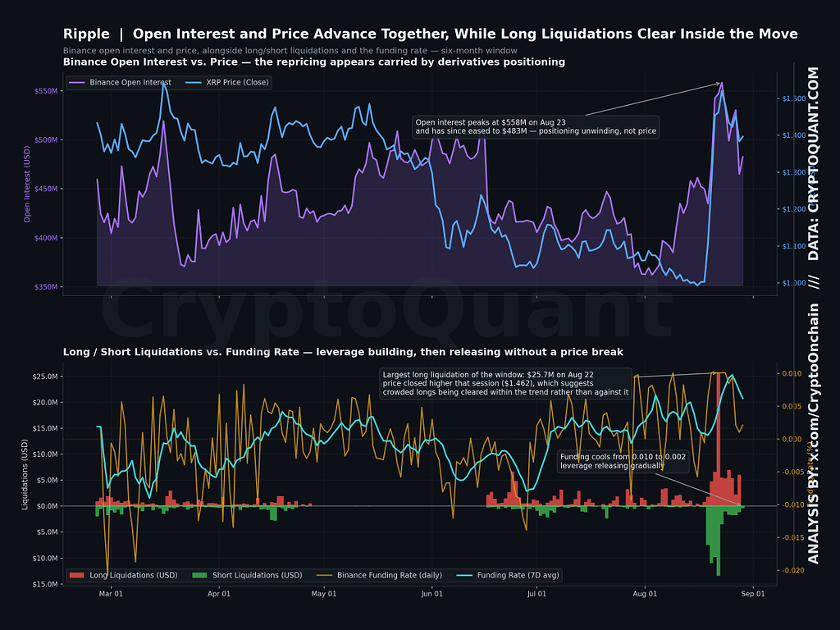This screenshot has height=630, width=840.
Task: Click the -0.015 funding rate axis label
Action: [x=792, y=537]
